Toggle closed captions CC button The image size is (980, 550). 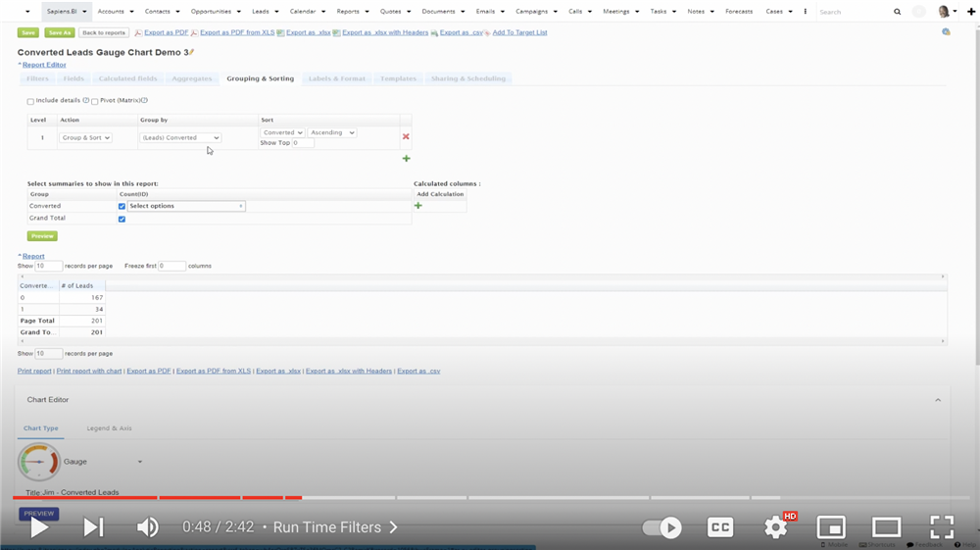tap(720, 527)
